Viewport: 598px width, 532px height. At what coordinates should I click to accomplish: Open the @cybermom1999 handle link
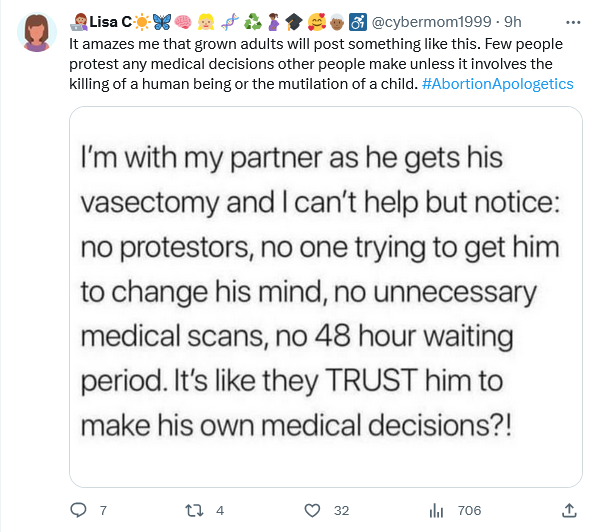(x=431, y=22)
